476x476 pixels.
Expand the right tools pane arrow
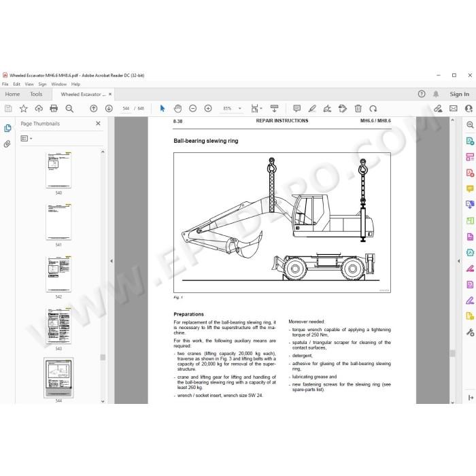(471, 397)
